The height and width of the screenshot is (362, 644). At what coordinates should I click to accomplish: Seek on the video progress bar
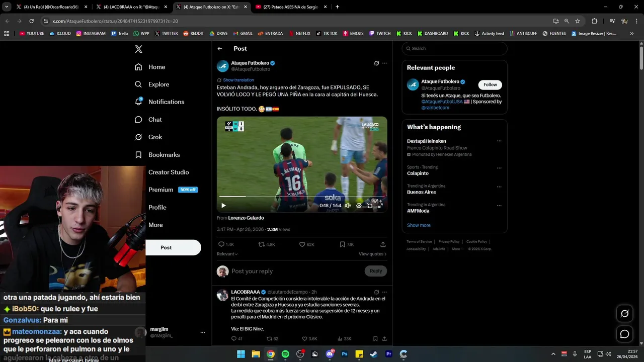click(x=302, y=196)
